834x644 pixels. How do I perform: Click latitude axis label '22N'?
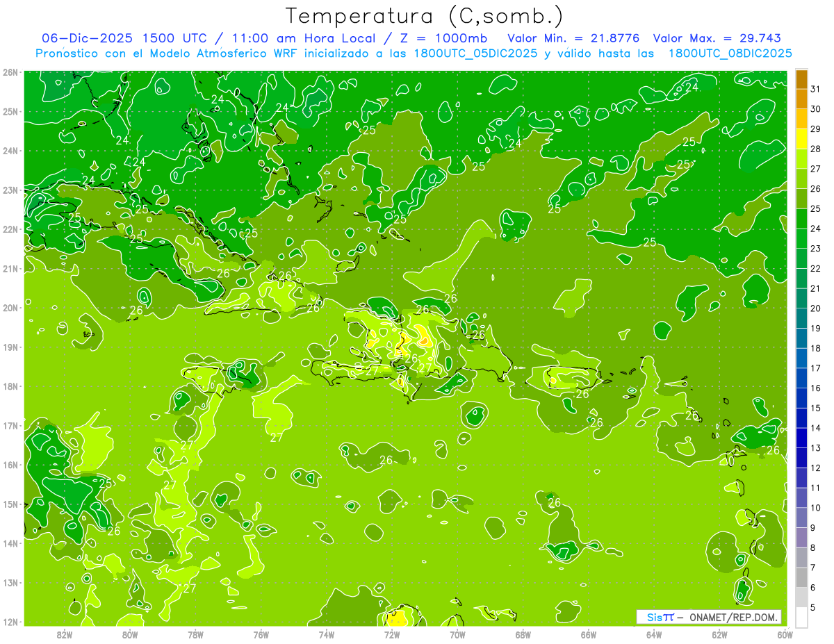tap(10, 229)
